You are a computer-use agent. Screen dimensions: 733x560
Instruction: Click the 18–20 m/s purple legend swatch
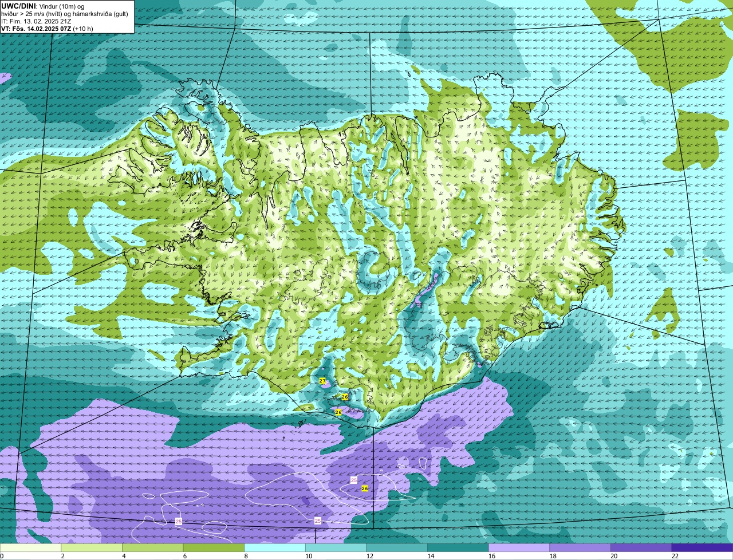click(x=580, y=548)
